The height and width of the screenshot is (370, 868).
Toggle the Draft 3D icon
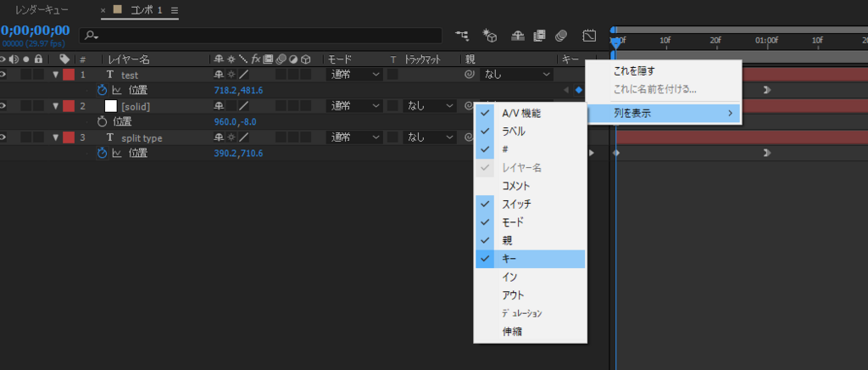pos(489,36)
